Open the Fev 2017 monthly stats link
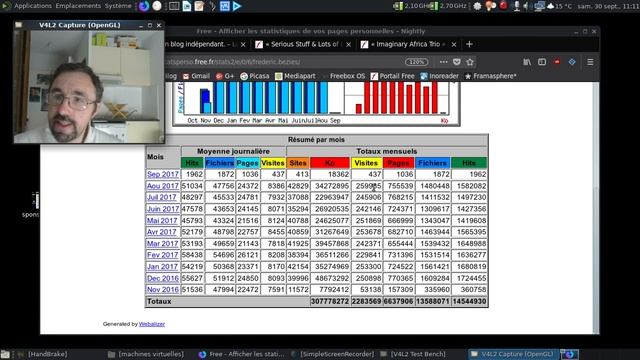The width and height of the screenshot is (640, 360). pos(162,255)
